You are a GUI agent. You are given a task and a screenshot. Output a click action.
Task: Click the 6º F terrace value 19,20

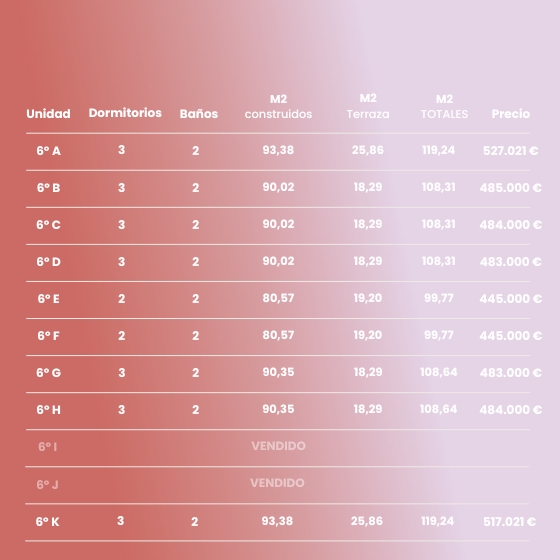pyautogui.click(x=368, y=335)
